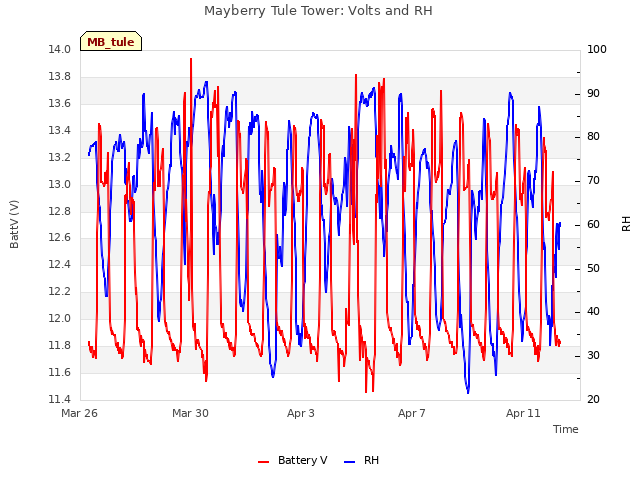Viewport: 640px width, 480px height.
Task: Click the Apr 11 date tick label
Action: (523, 413)
